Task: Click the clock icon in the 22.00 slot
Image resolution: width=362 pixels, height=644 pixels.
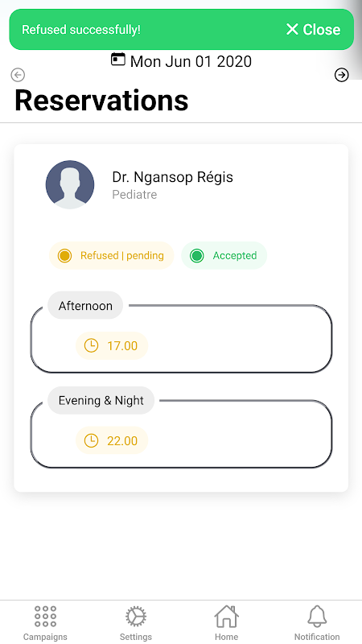Action: pyautogui.click(x=91, y=440)
